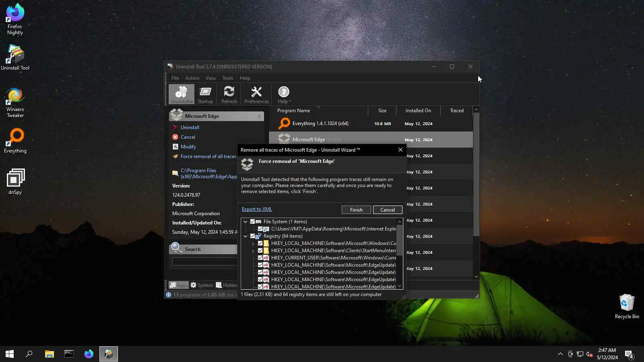This screenshot has height=362, width=644.
Task: Click the Microsoft Edge box icon in the program list
Action: pyautogui.click(x=284, y=139)
